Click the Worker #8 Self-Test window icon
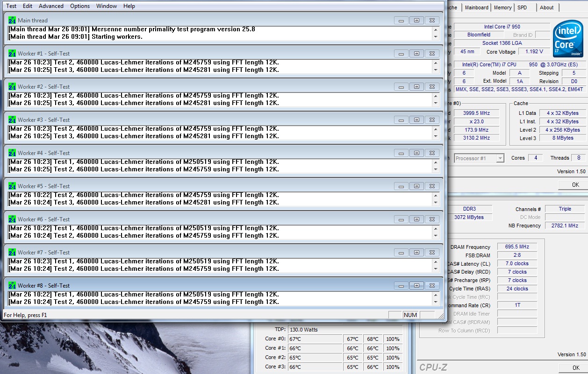The height and width of the screenshot is (374, 588). point(12,285)
